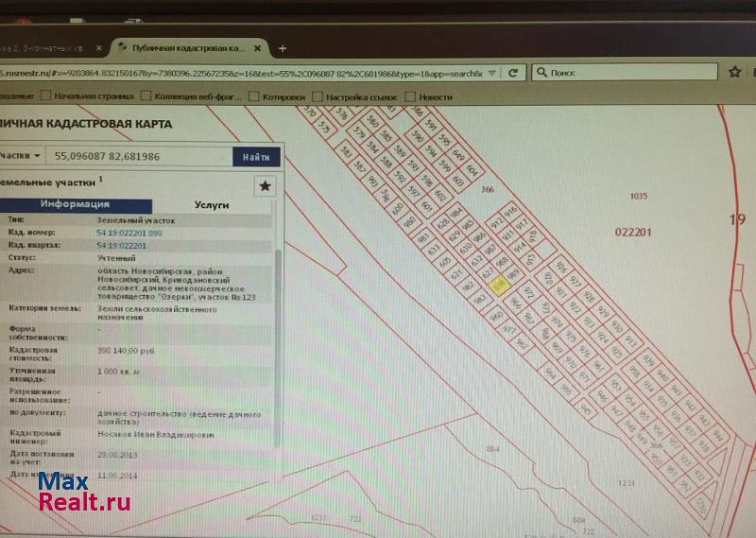Viewport: 756px width, 538px height.
Task: Reload the page with the refresh icon
Action: (513, 73)
